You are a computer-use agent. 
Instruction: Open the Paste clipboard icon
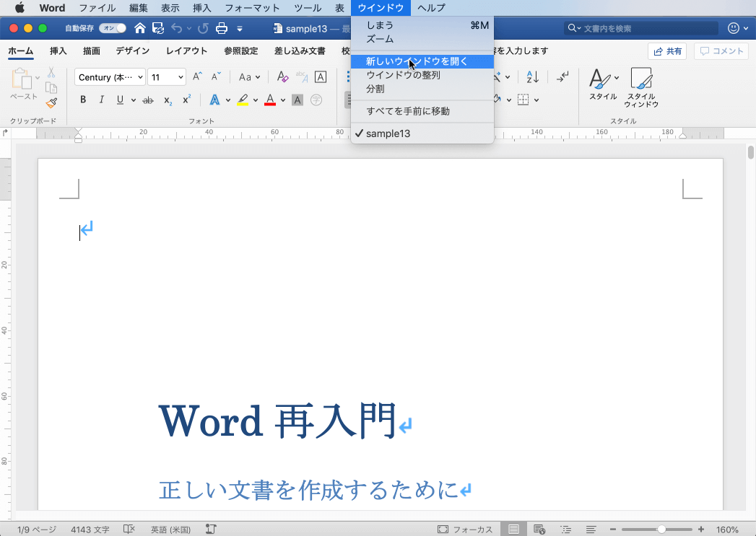(x=22, y=79)
